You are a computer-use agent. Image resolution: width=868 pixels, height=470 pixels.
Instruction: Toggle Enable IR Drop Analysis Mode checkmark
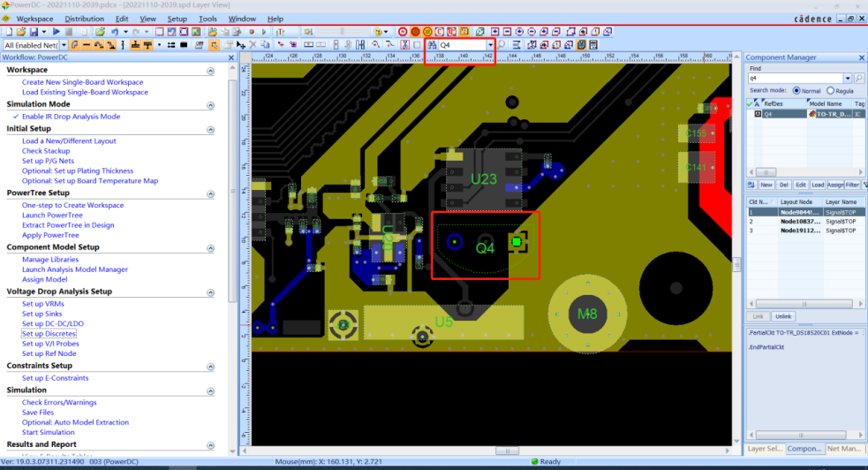pos(16,117)
